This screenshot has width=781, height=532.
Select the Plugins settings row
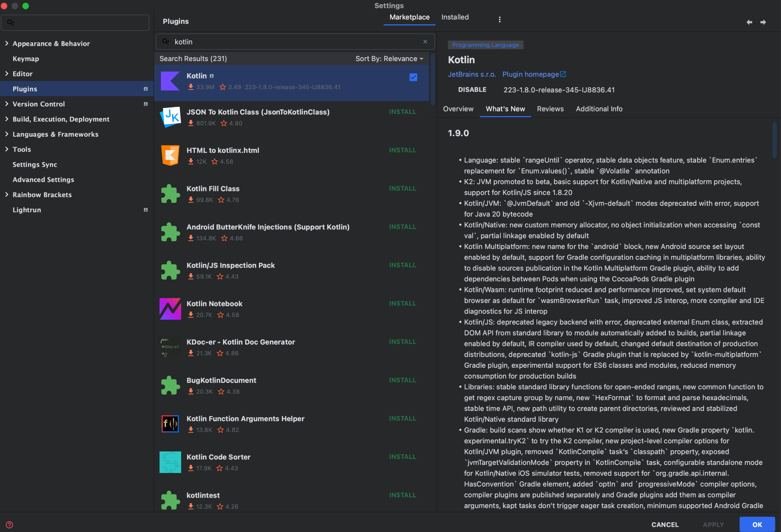point(77,89)
